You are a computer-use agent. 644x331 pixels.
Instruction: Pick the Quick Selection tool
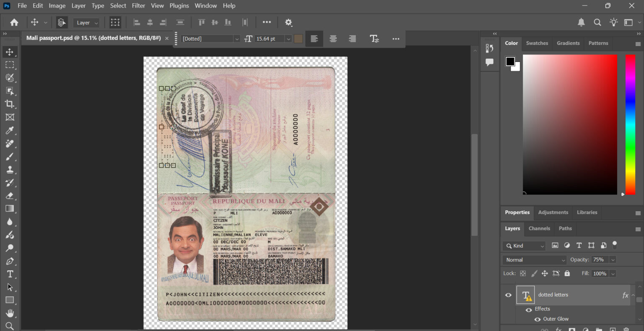click(x=10, y=78)
